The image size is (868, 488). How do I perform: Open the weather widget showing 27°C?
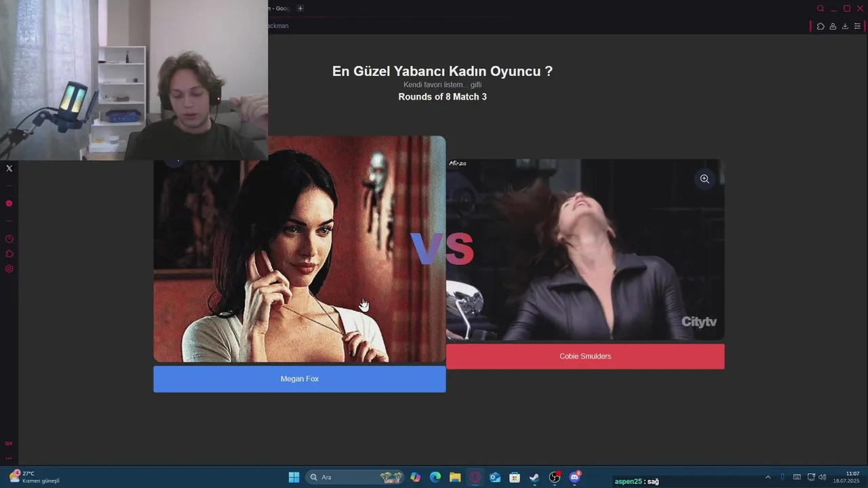[35, 477]
